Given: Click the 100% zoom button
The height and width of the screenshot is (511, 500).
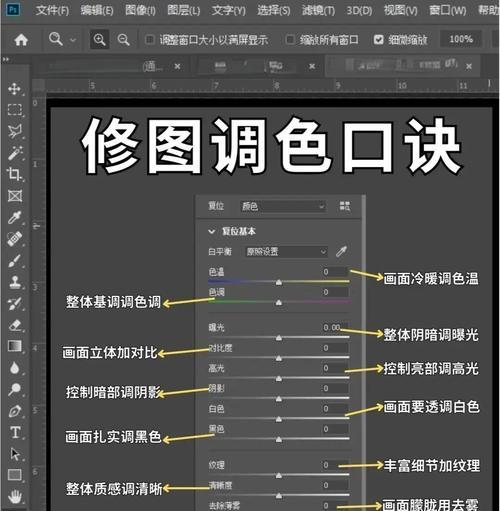Looking at the screenshot, I should pos(461,39).
